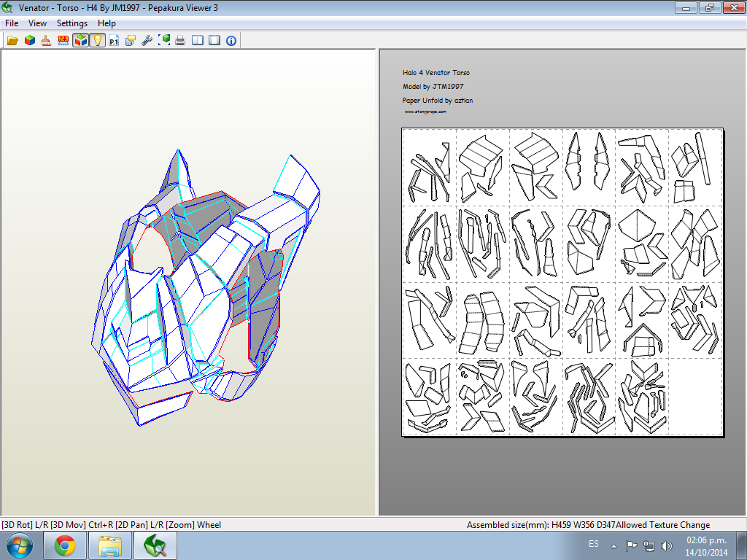Click the 'Halo 4 Venator Torso' text
Viewport: 747px width, 560px height.
(x=436, y=72)
